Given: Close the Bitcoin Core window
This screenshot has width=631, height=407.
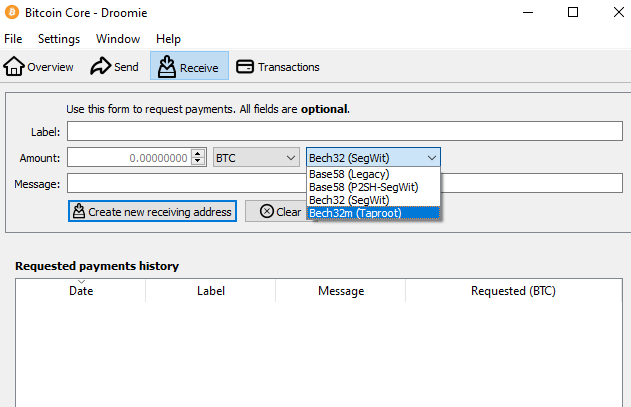Looking at the screenshot, I should [x=619, y=12].
